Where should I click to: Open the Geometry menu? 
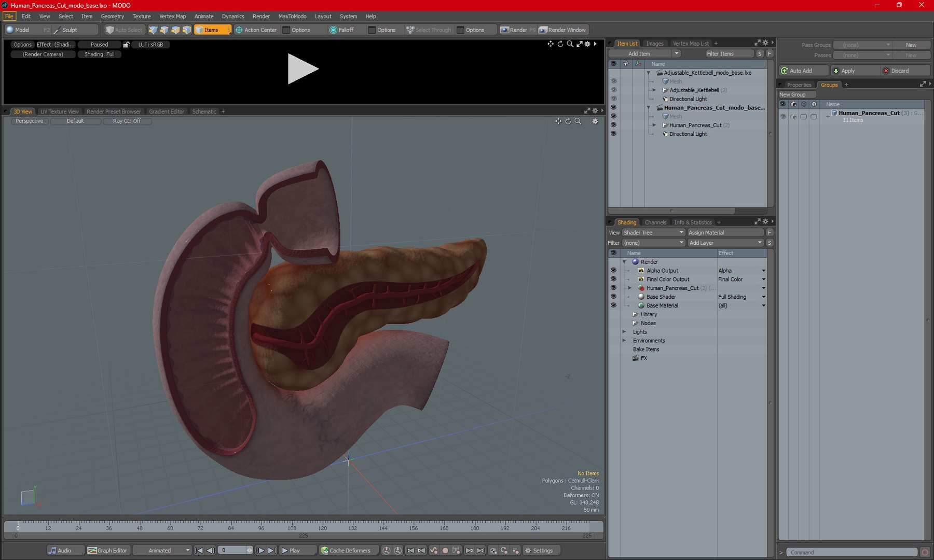pyautogui.click(x=112, y=17)
